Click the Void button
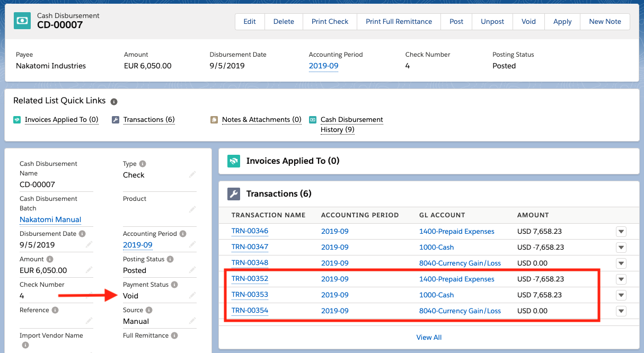The width and height of the screenshot is (644, 353). pyautogui.click(x=528, y=22)
